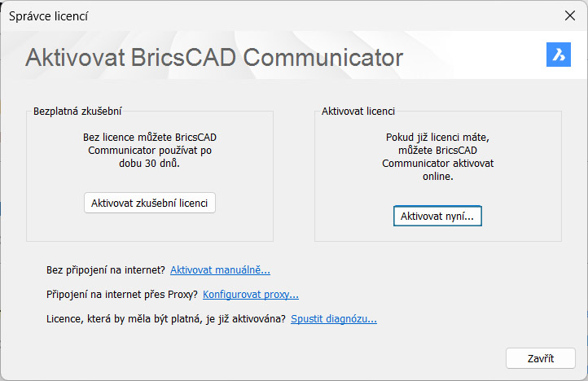Open the Aktivovat manuálně... link

click(x=220, y=270)
